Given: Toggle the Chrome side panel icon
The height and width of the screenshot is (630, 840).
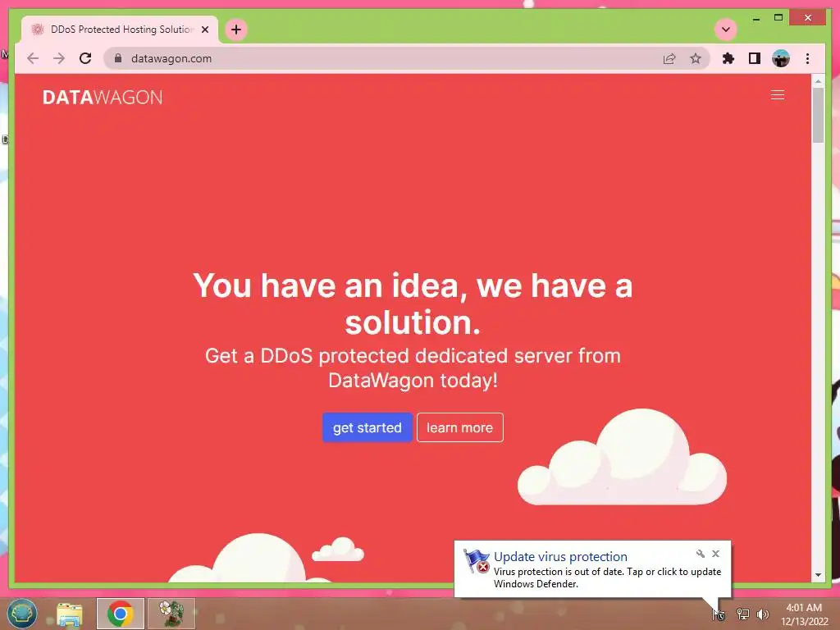Looking at the screenshot, I should [x=755, y=58].
